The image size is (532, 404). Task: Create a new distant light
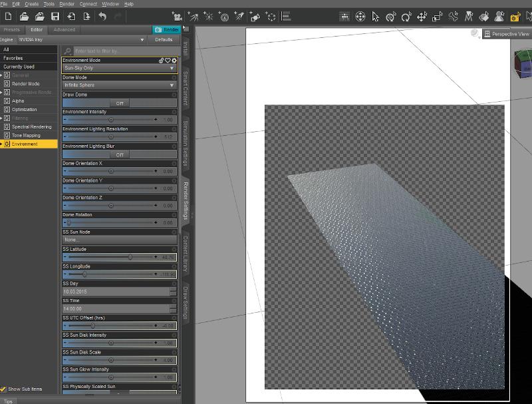pyautogui.click(x=193, y=16)
